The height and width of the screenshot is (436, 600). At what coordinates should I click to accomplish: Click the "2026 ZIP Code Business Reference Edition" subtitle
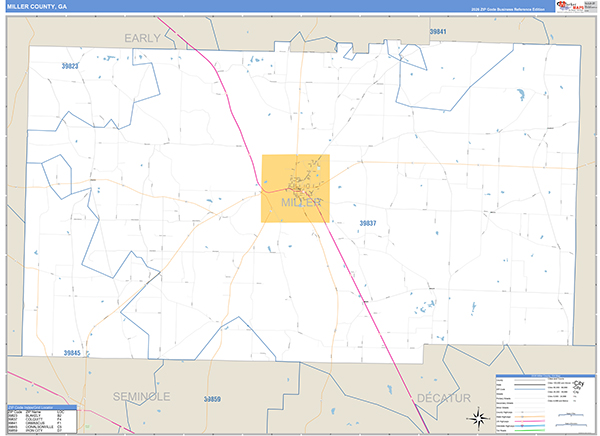tap(508, 9)
